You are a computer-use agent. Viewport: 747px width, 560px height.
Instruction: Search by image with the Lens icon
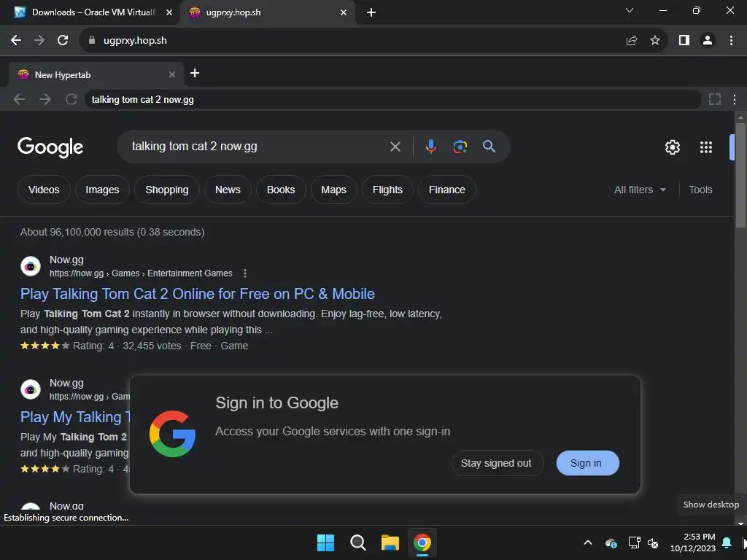(460, 147)
